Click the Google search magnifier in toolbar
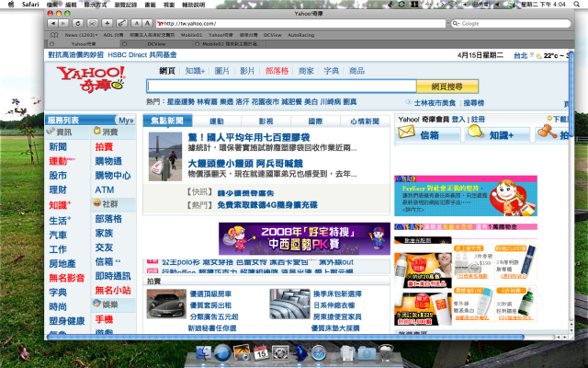Image resolution: width=588 pixels, height=368 pixels. [x=456, y=23]
